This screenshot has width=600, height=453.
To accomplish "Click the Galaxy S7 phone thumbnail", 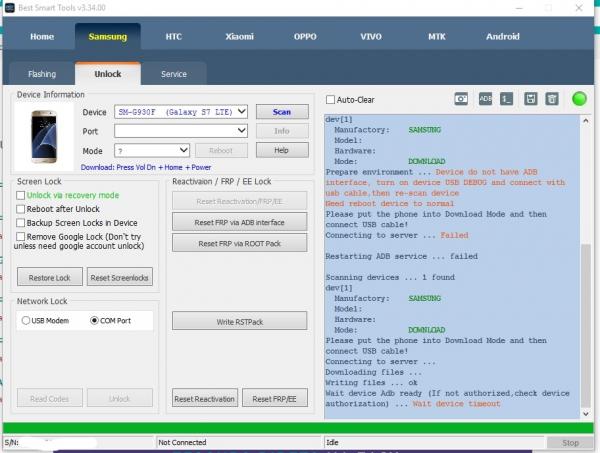I will (44, 136).
